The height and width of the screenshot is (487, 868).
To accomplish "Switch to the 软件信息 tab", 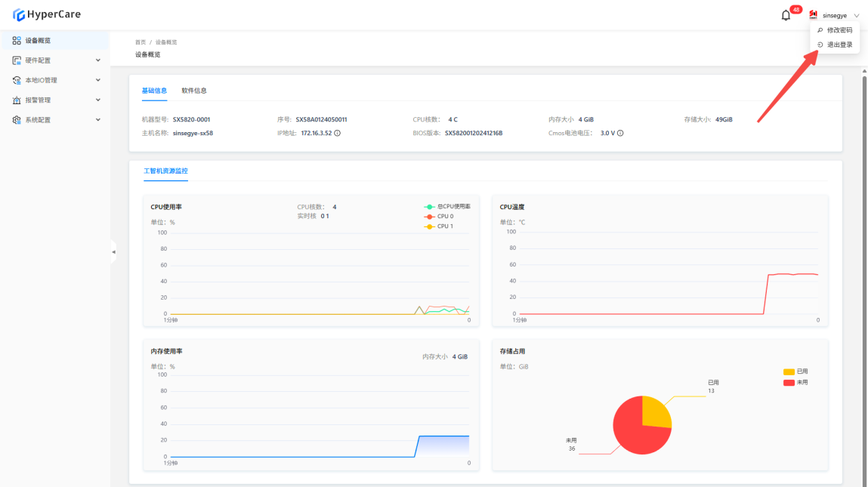I will [x=193, y=91].
